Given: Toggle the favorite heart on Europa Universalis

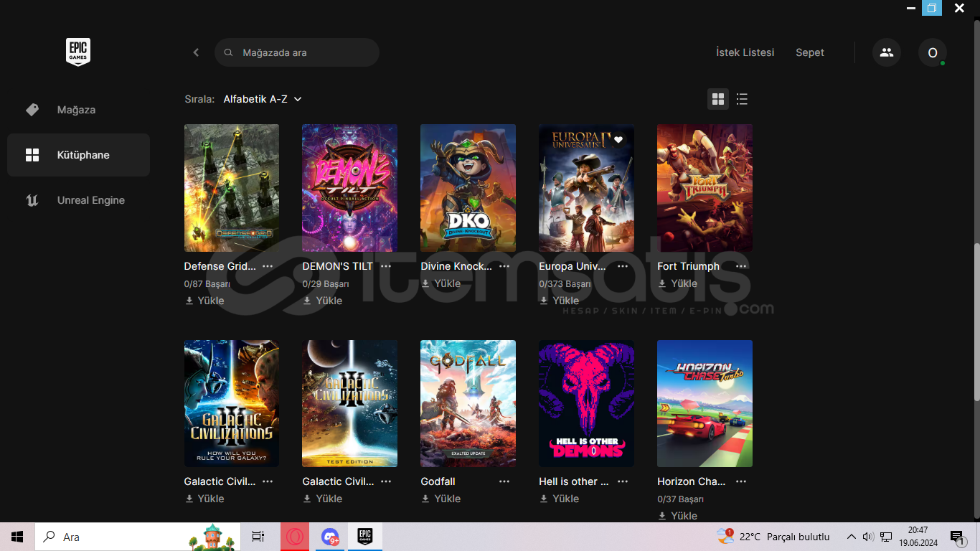Looking at the screenshot, I should pyautogui.click(x=618, y=140).
